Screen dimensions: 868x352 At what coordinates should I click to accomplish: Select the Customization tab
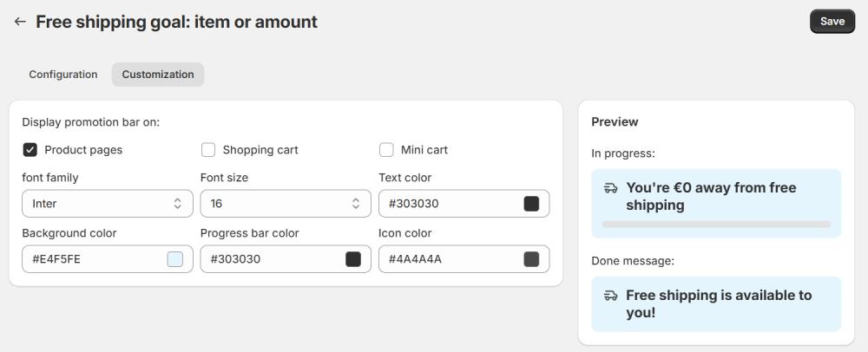[x=158, y=75]
